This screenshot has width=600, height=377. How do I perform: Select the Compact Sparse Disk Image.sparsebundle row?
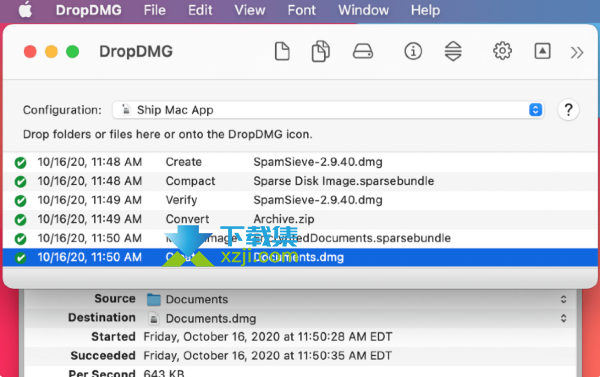click(300, 181)
